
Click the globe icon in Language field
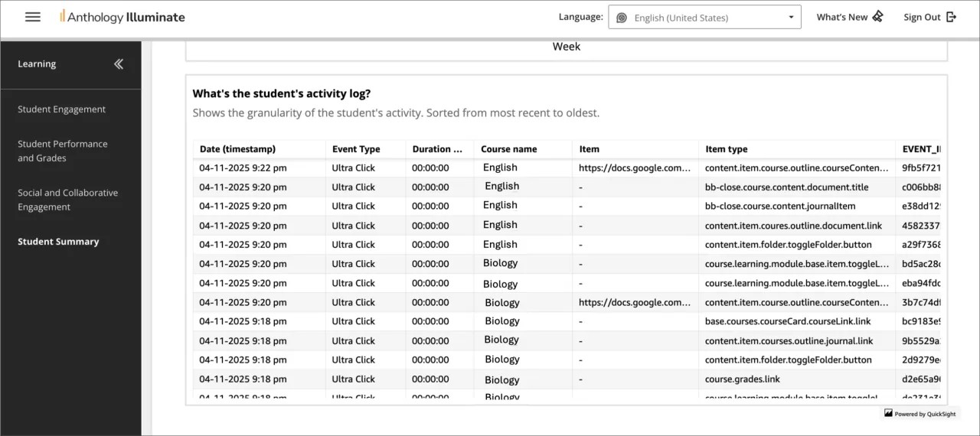[622, 18]
